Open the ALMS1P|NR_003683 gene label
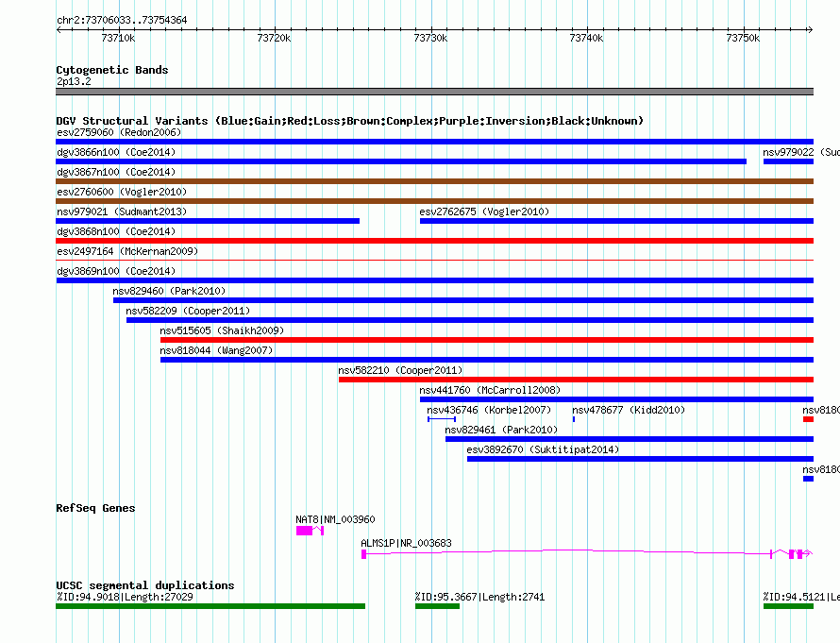Viewport: 840px width, 643px height. [406, 543]
